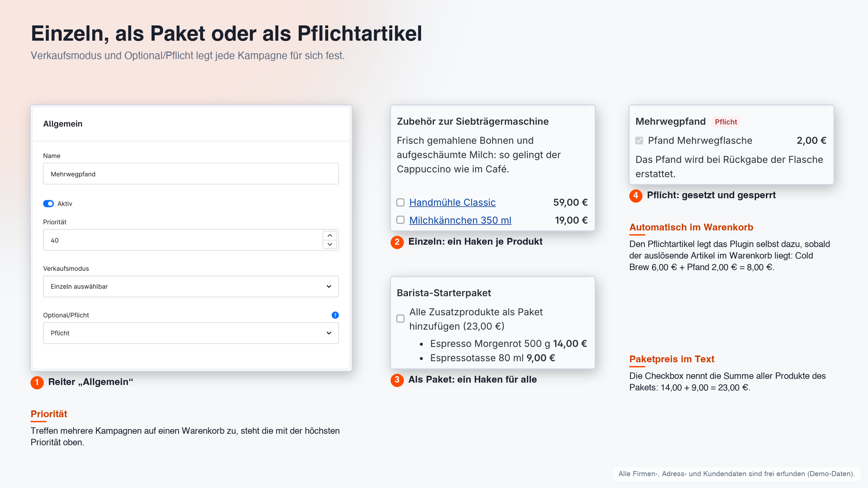
Task: Click the orange number 2 badge
Action: (x=397, y=242)
